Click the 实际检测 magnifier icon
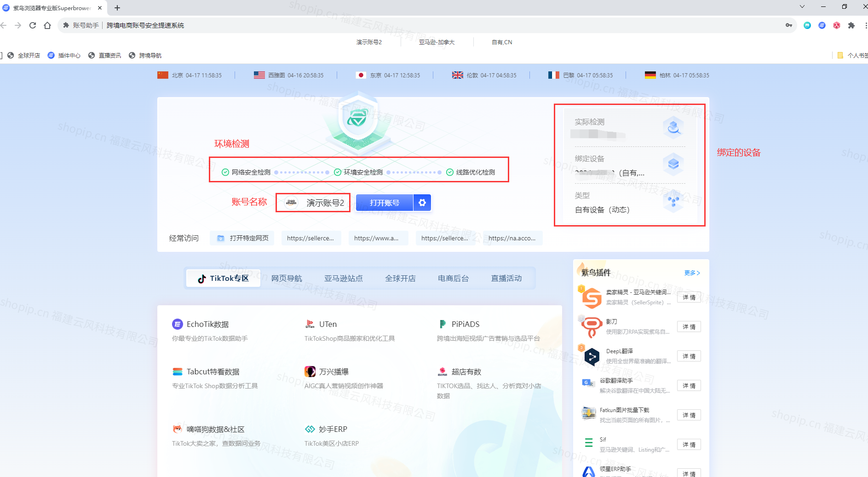The image size is (868, 477). (673, 127)
